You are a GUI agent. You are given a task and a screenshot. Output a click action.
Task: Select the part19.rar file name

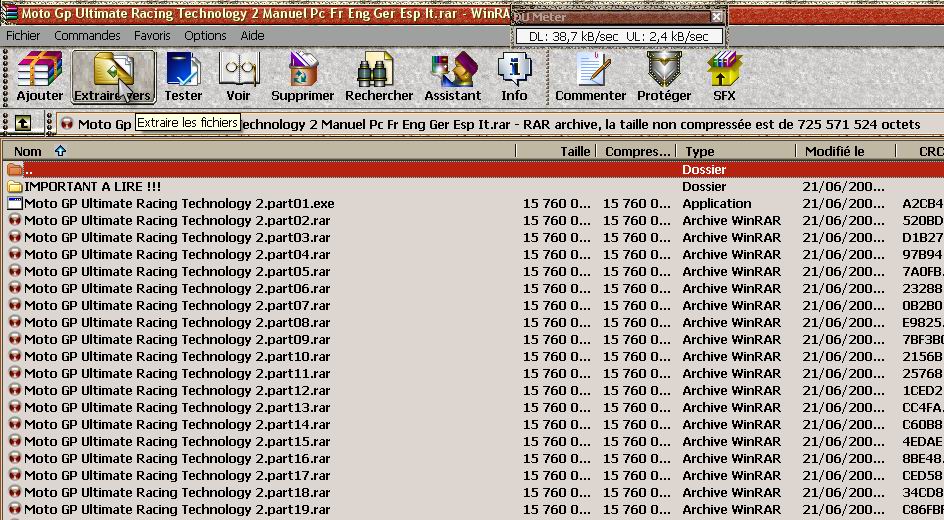[177, 509]
